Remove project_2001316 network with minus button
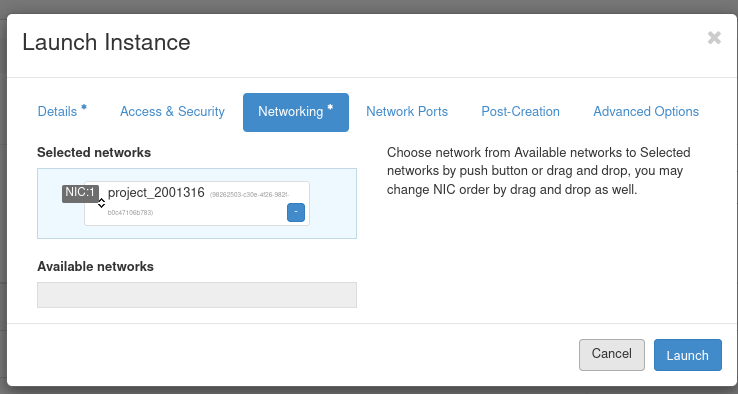The width and height of the screenshot is (738, 394). coord(296,212)
